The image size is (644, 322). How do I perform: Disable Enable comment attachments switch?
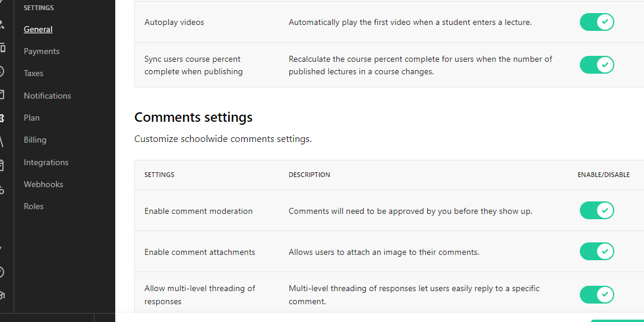click(x=596, y=251)
